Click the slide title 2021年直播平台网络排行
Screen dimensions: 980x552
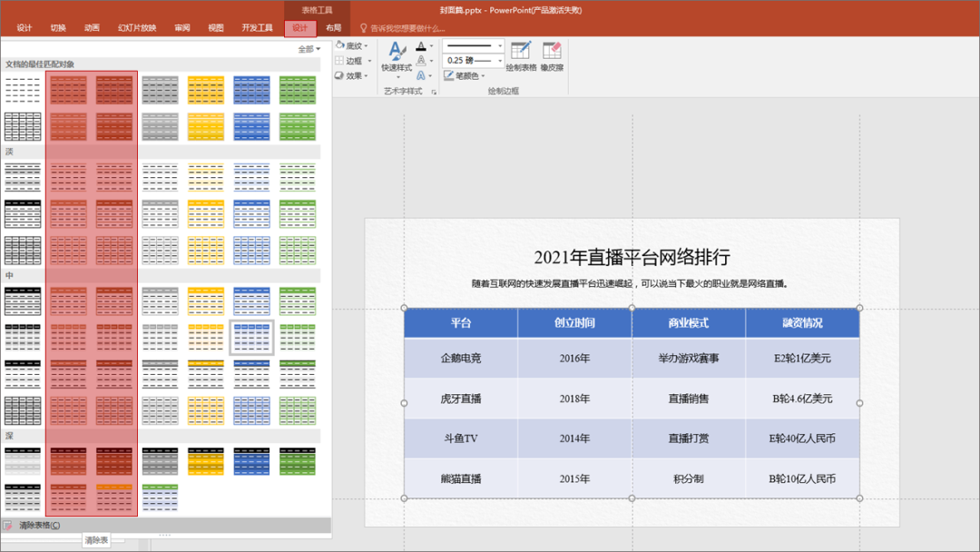pyautogui.click(x=632, y=257)
